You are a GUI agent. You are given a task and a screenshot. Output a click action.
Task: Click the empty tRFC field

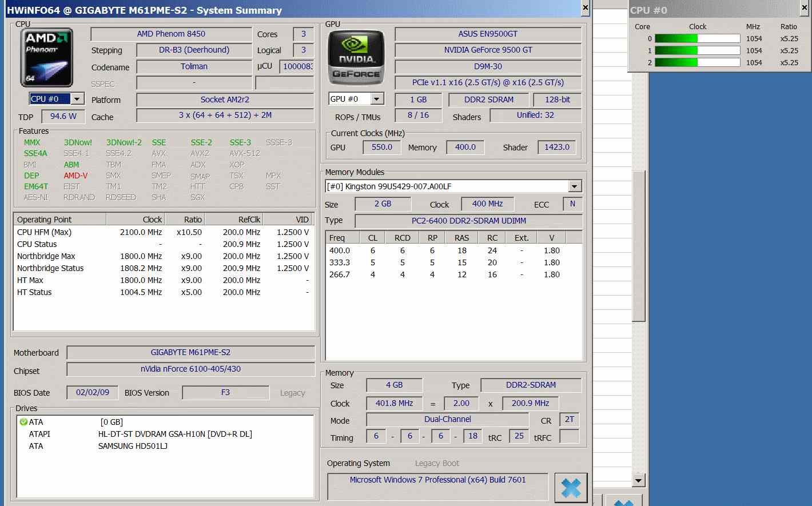(x=569, y=436)
